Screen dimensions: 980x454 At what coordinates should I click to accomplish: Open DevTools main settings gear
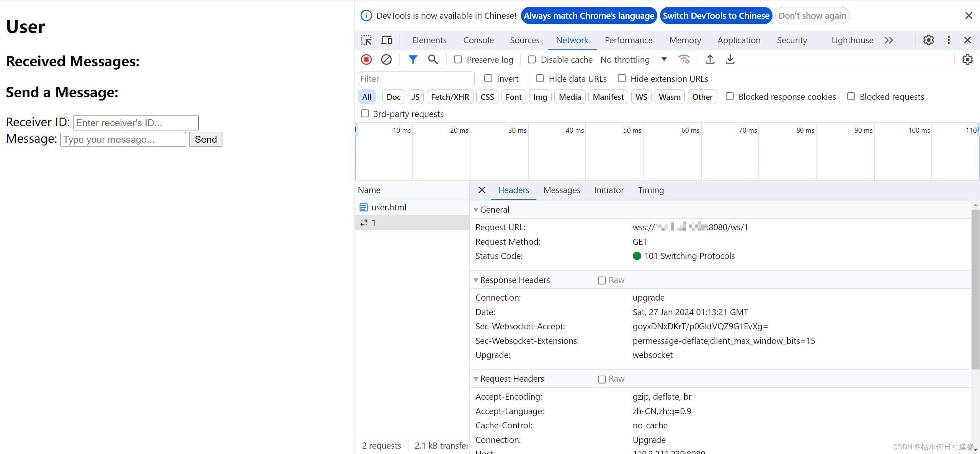click(x=928, y=40)
